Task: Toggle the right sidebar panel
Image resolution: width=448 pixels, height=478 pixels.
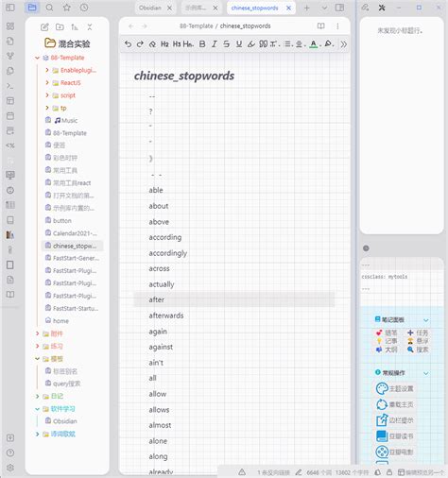Action: tap(339, 8)
